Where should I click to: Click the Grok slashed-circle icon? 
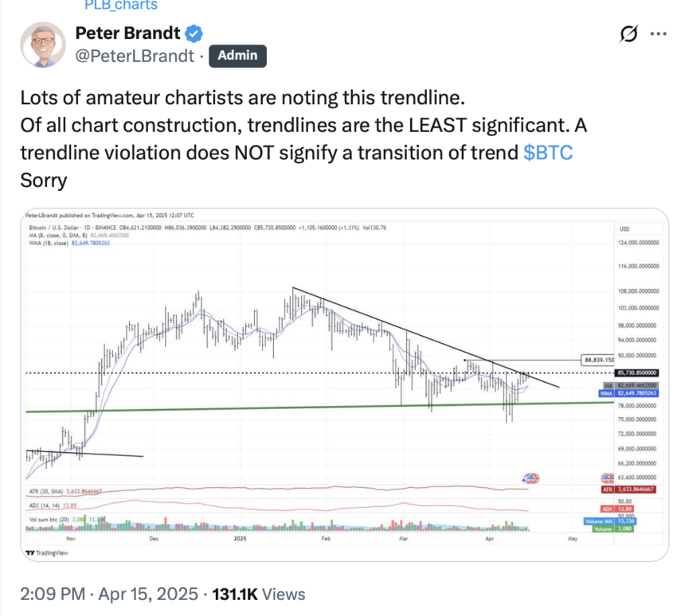(x=628, y=34)
